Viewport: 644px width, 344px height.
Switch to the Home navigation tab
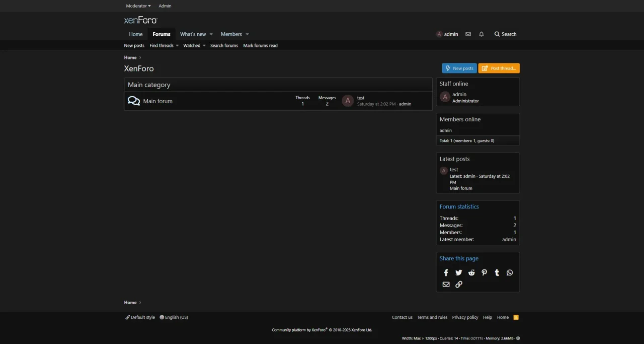[x=136, y=34]
